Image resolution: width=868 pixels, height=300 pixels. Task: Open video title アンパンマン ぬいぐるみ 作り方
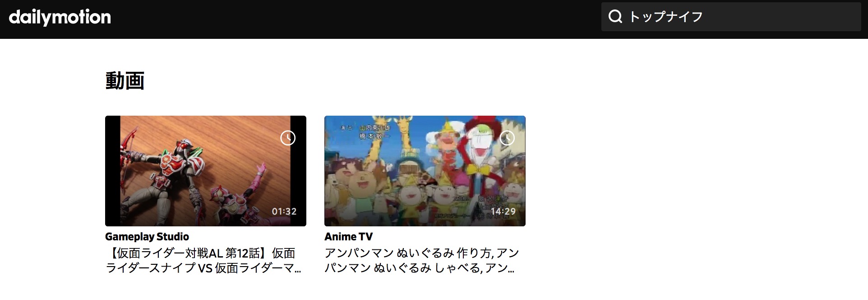coord(422,261)
